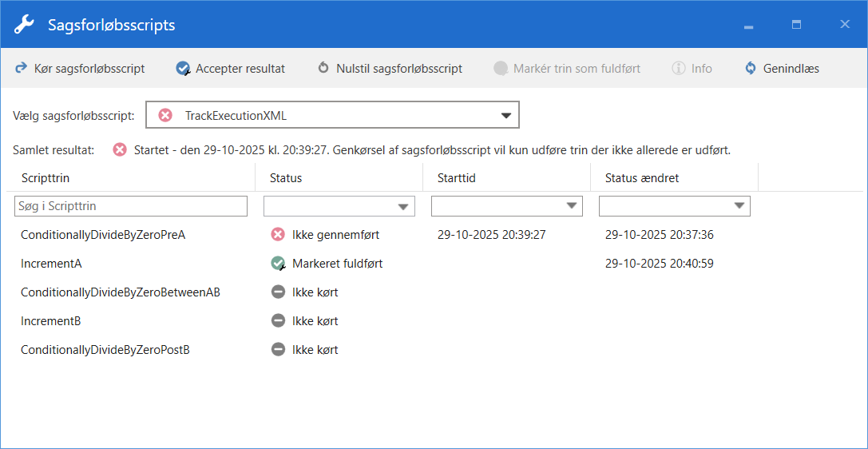The height and width of the screenshot is (449, 868).
Task: Maximize the Sagsforløbsscripts window
Action: 796,25
